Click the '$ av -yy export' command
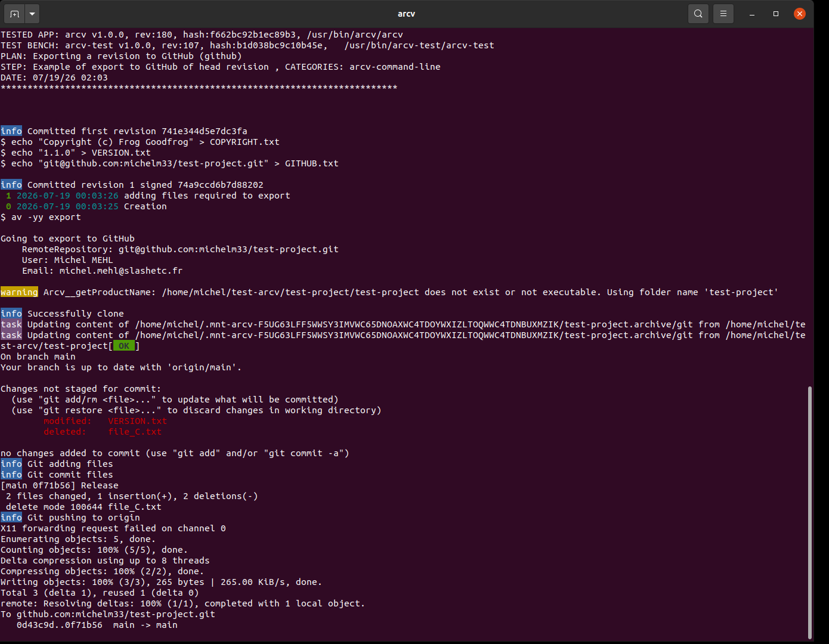Screen dimensions: 829x644 point(41,217)
